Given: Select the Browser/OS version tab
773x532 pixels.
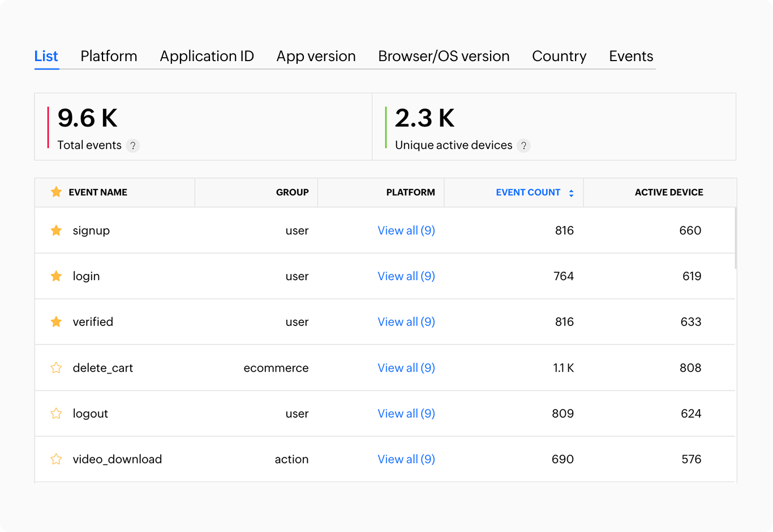Looking at the screenshot, I should 444,56.
